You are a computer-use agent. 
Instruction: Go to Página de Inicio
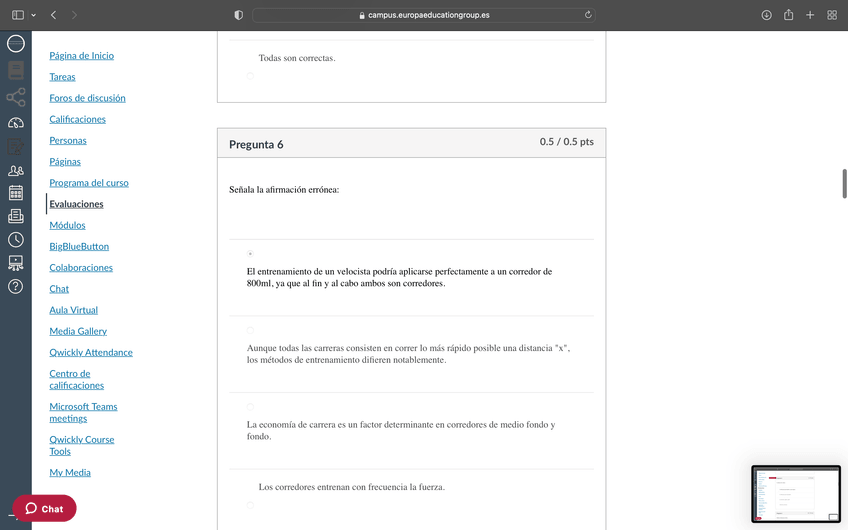pyautogui.click(x=82, y=56)
